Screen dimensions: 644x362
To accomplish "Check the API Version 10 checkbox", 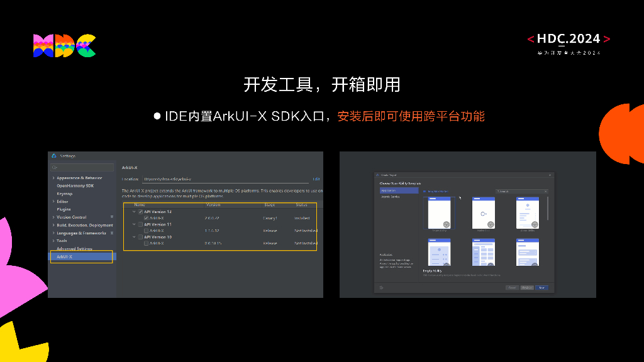I will coord(139,237).
